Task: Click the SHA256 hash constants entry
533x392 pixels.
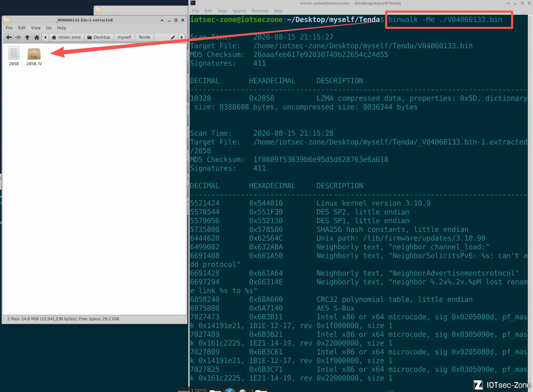Action: (x=393, y=229)
